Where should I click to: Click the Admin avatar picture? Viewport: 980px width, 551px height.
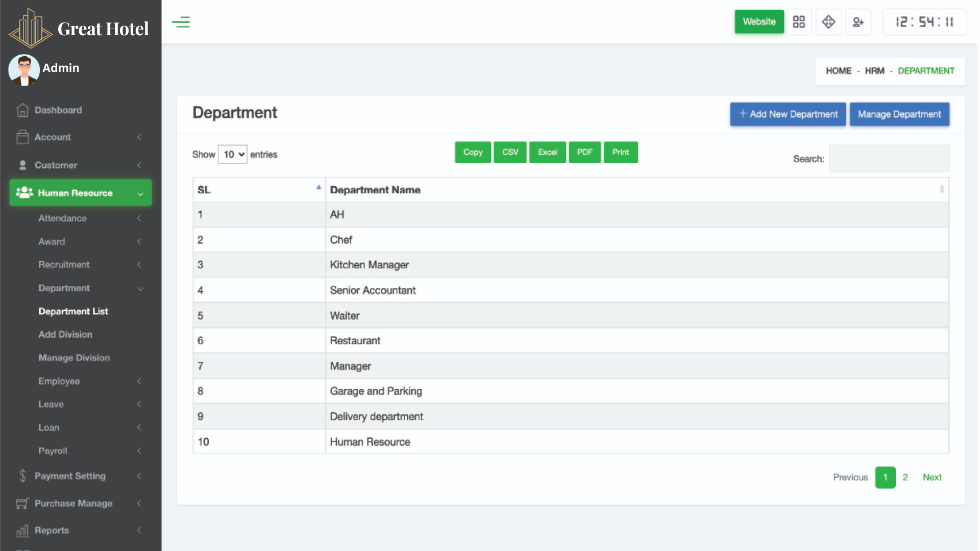[24, 69]
